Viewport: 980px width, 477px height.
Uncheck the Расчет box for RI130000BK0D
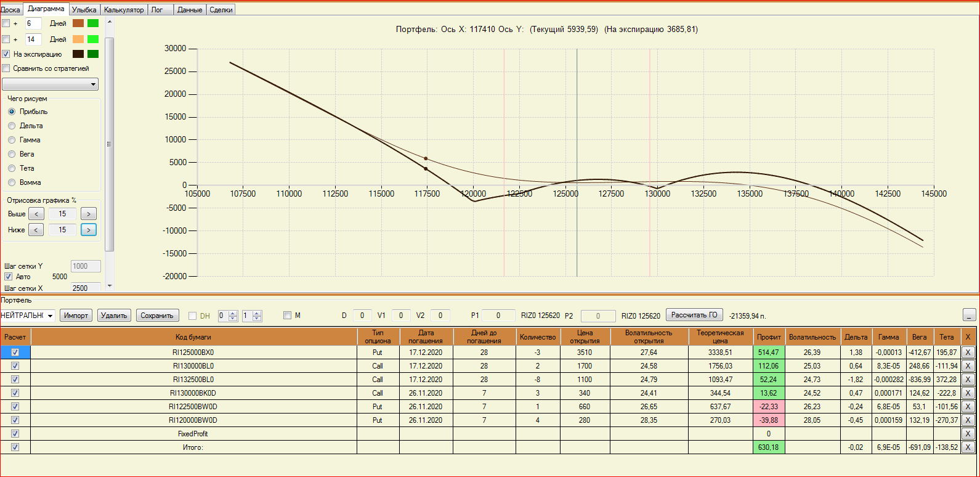(15, 393)
